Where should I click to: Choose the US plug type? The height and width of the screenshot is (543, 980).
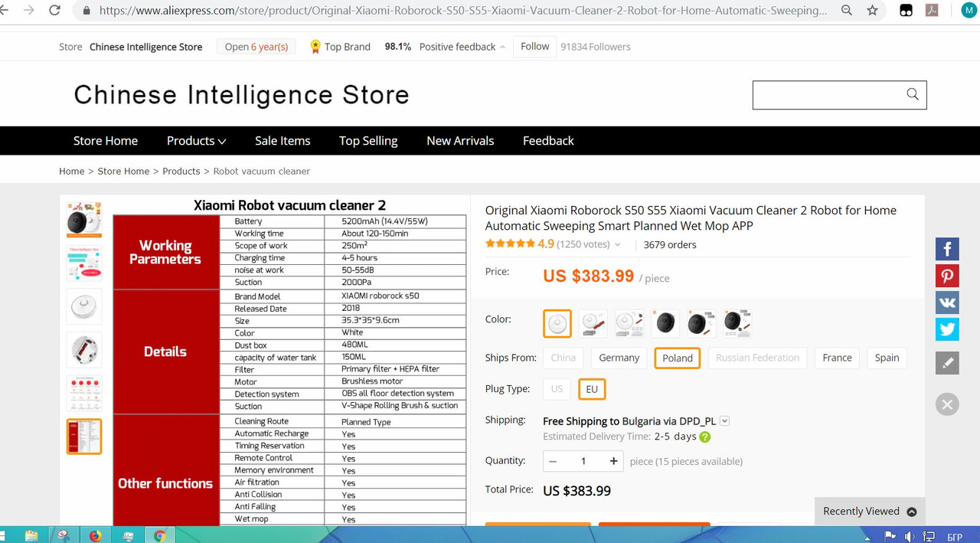(557, 389)
